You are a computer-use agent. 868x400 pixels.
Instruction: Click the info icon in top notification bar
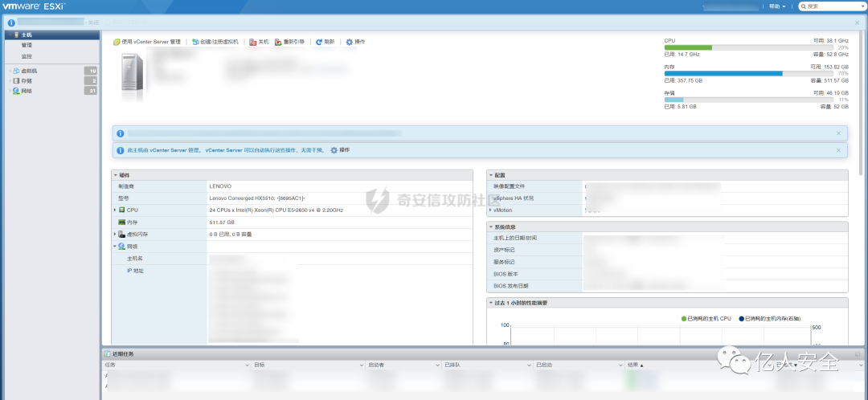coord(11,22)
